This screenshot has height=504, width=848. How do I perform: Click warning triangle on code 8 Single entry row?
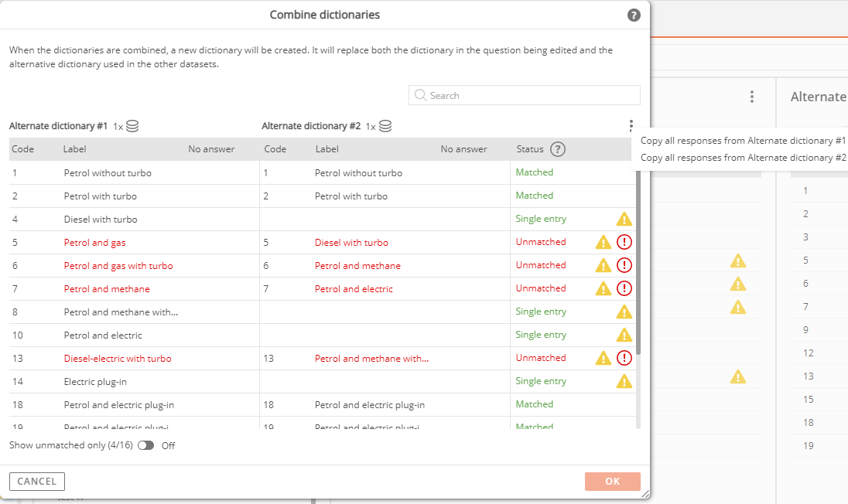(624, 312)
